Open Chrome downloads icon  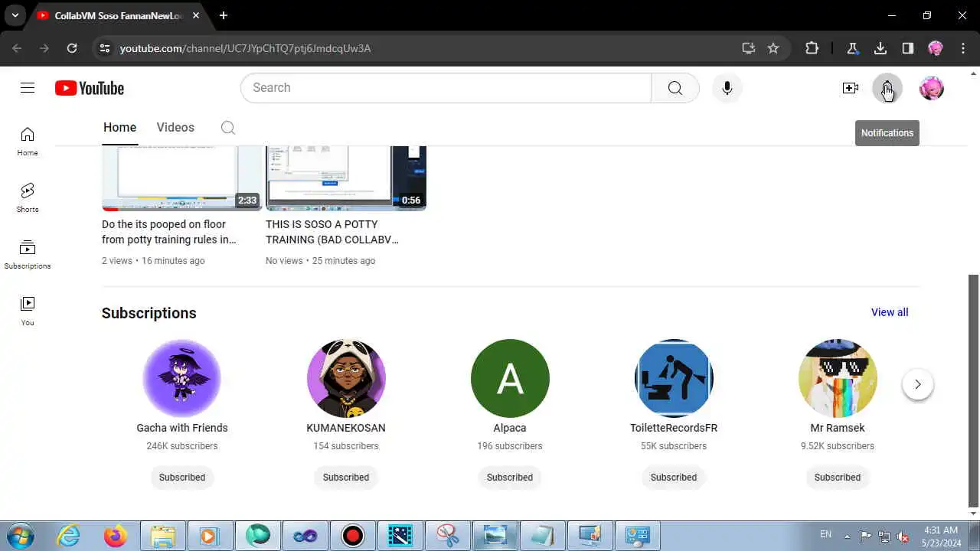[x=880, y=48]
